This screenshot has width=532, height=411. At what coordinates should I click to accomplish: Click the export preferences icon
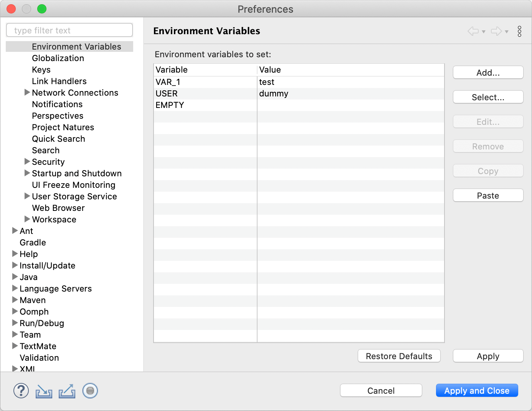coord(67,391)
